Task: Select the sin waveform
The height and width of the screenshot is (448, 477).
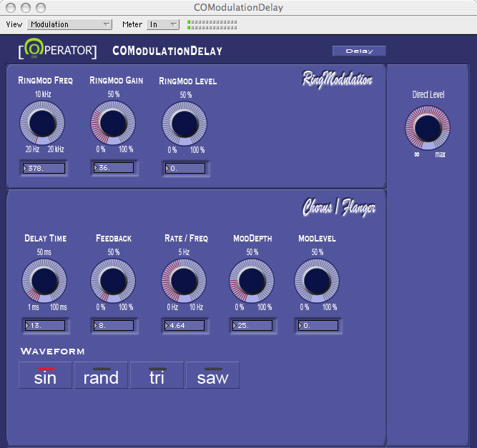Action: (45, 375)
